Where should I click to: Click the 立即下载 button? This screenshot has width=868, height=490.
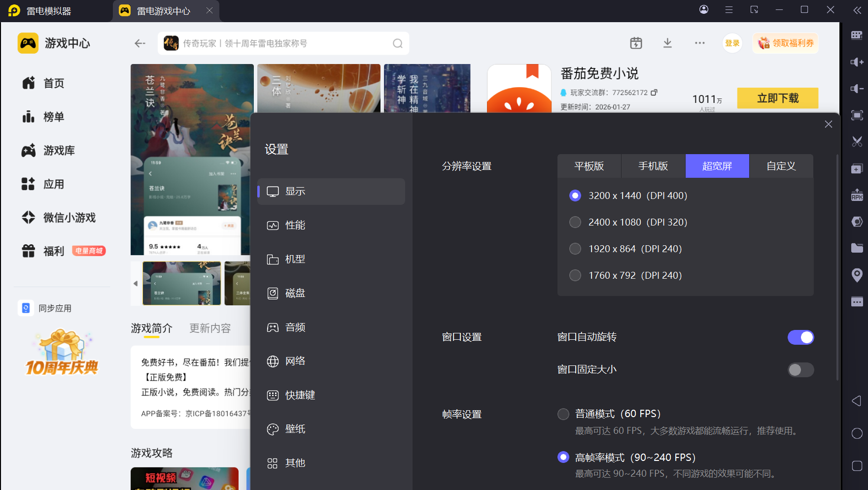coord(777,98)
